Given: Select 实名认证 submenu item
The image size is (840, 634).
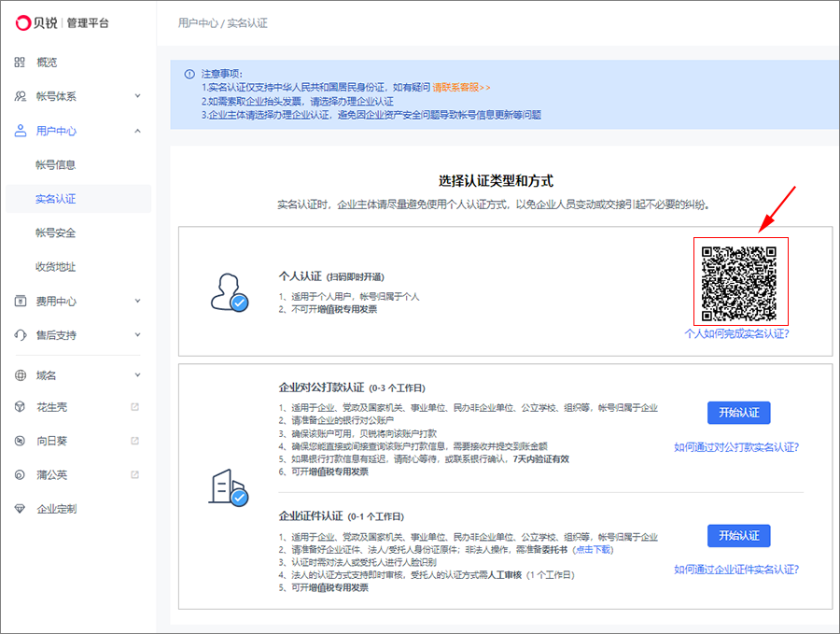Looking at the screenshot, I should tap(78, 199).
